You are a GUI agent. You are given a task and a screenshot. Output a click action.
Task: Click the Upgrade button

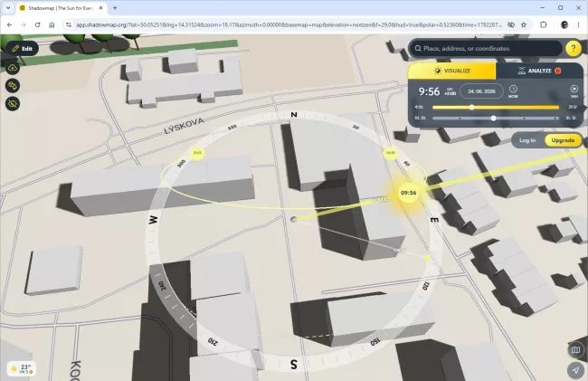click(x=563, y=140)
